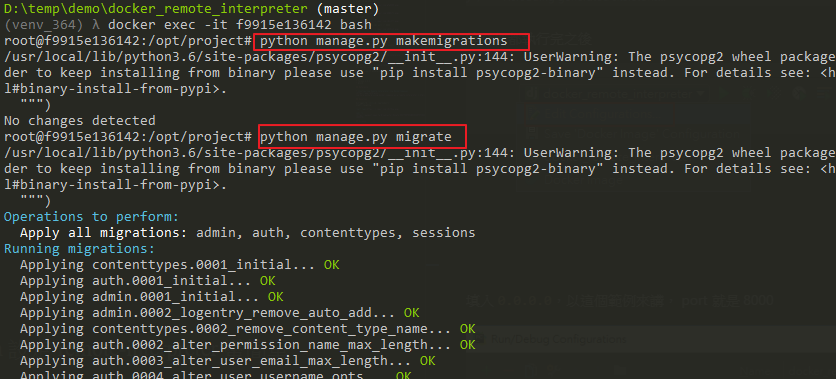Click the auth.0003_alter_user_email_max_length line
The width and height of the screenshot is (836, 379).
click(x=228, y=361)
